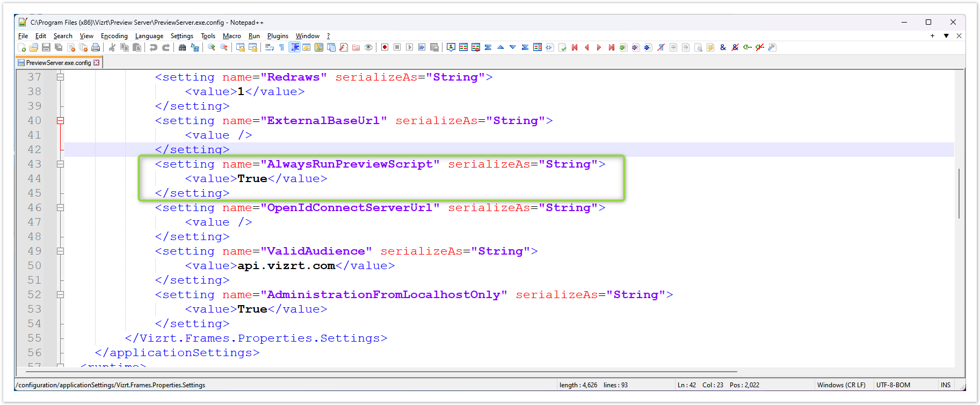Create a new document via toolbar icon
Viewport: 980px width, 405px height.
point(22,48)
